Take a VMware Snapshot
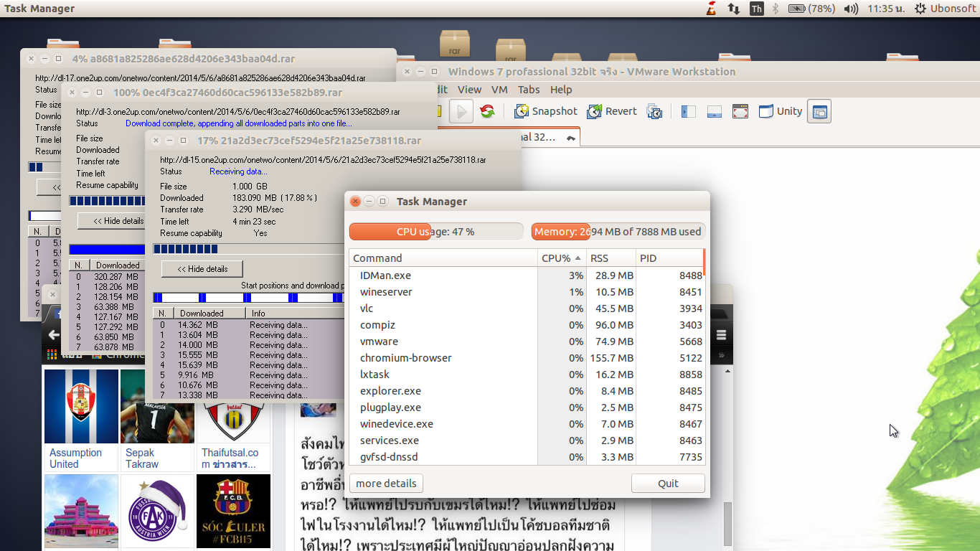Viewport: 980px width, 551px height. pos(546,111)
